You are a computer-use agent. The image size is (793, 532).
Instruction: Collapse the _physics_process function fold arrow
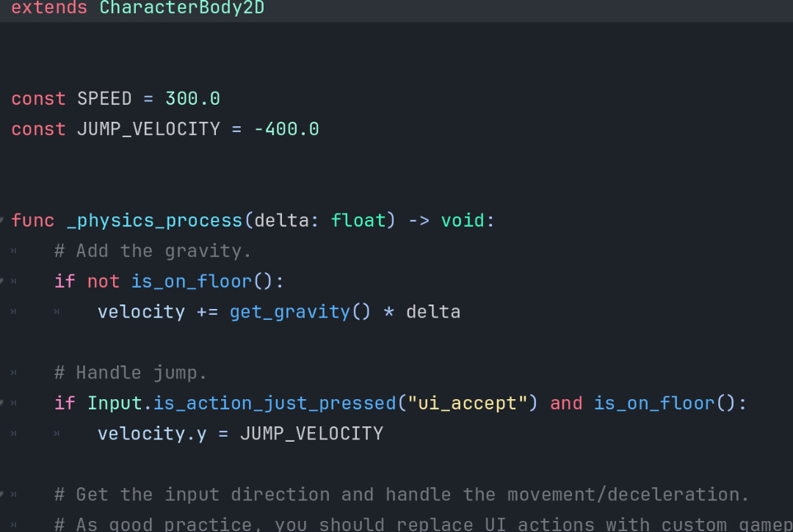click(x=2, y=220)
